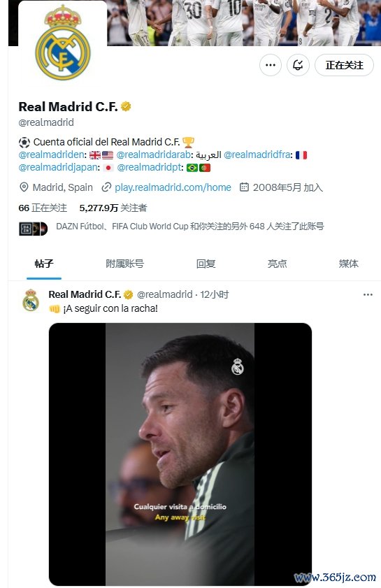381x588 pixels.
Task: Switch to the 附属账号 tab
Action: pyautogui.click(x=124, y=264)
